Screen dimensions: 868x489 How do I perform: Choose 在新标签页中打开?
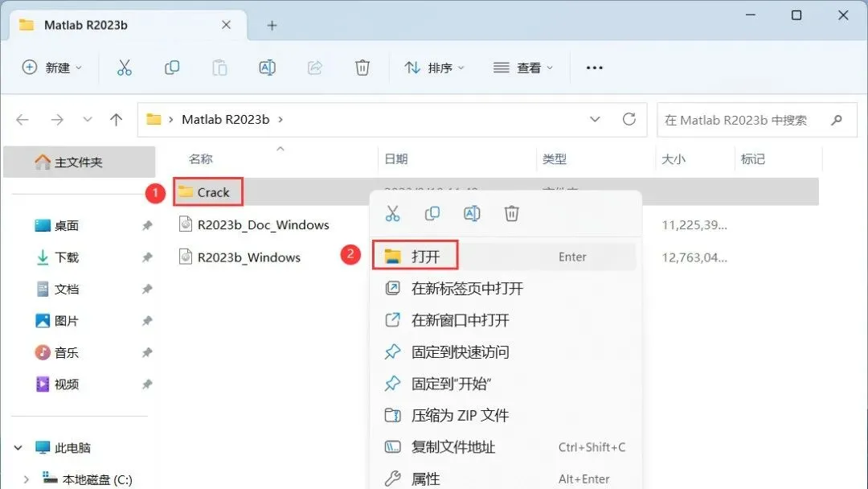tap(504, 289)
